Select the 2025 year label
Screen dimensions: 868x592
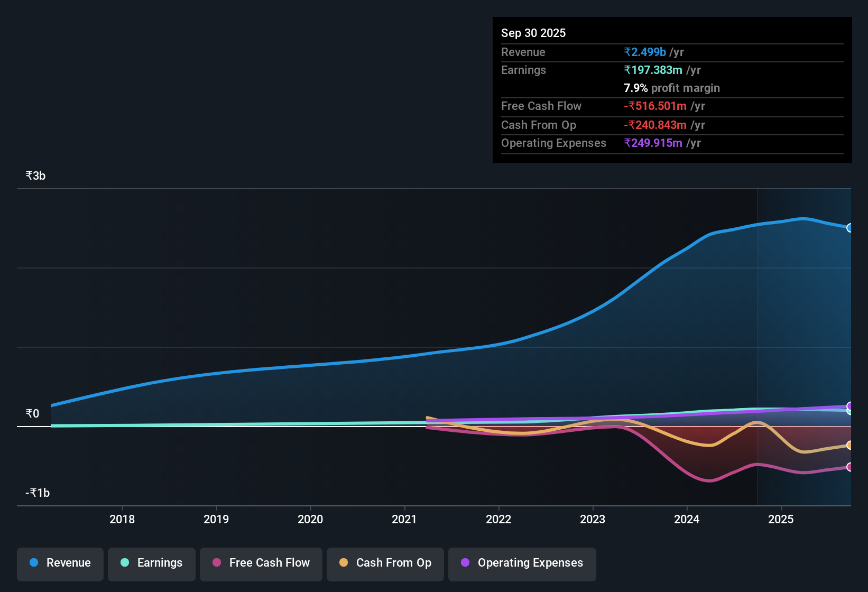click(x=781, y=519)
